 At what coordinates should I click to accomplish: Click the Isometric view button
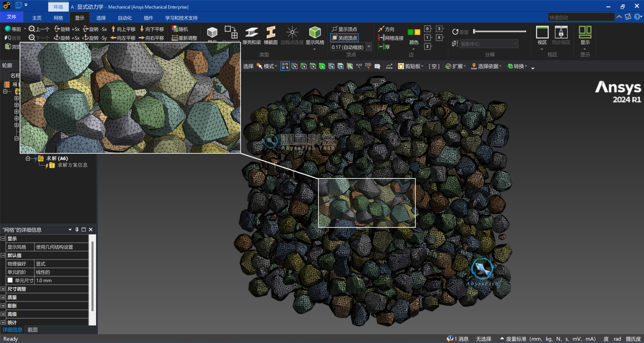click(13, 29)
